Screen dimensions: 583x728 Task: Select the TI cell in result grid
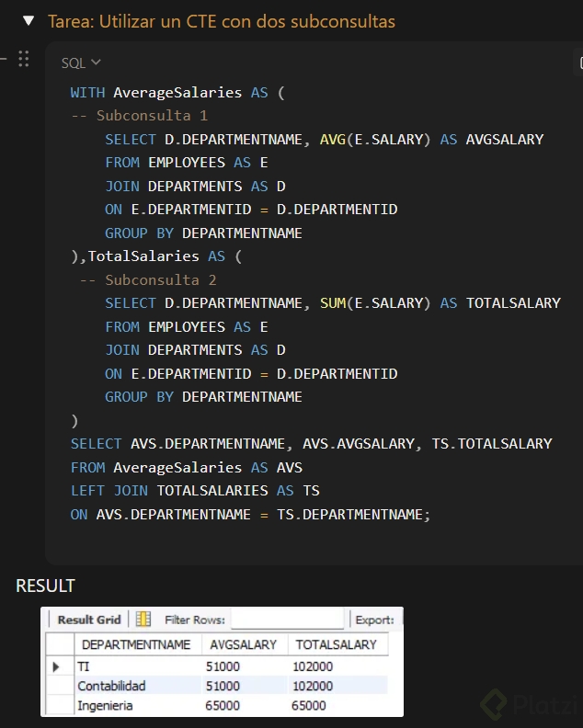[x=83, y=666]
